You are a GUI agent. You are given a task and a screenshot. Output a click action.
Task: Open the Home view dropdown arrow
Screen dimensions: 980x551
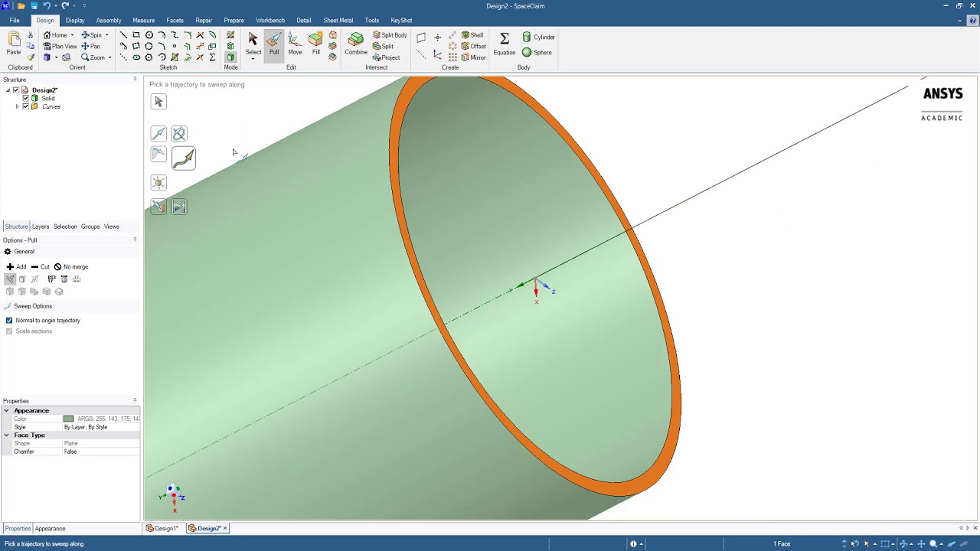[x=72, y=35]
